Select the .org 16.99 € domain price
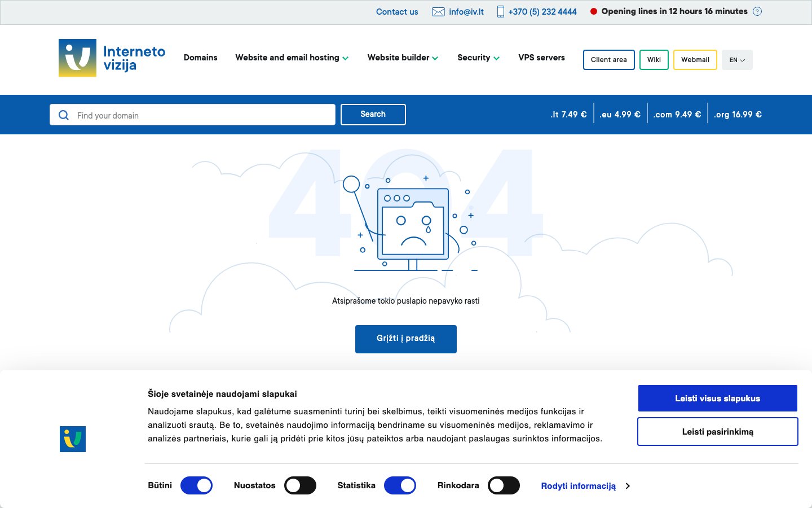 [x=738, y=115]
